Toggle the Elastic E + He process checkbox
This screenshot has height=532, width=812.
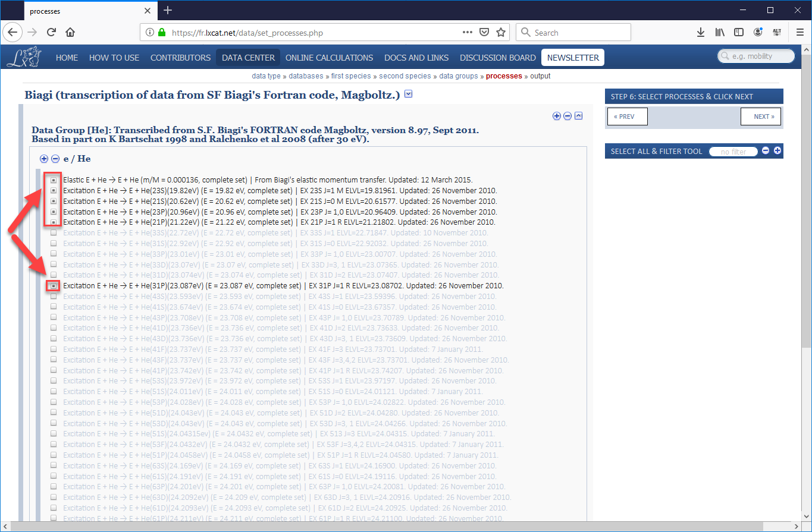pyautogui.click(x=54, y=180)
